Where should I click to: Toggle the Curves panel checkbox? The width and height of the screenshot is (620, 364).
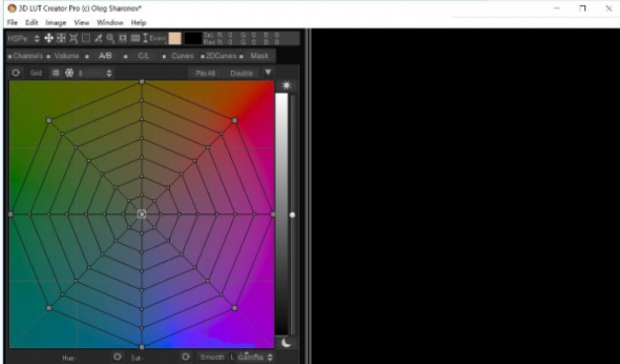tap(164, 56)
